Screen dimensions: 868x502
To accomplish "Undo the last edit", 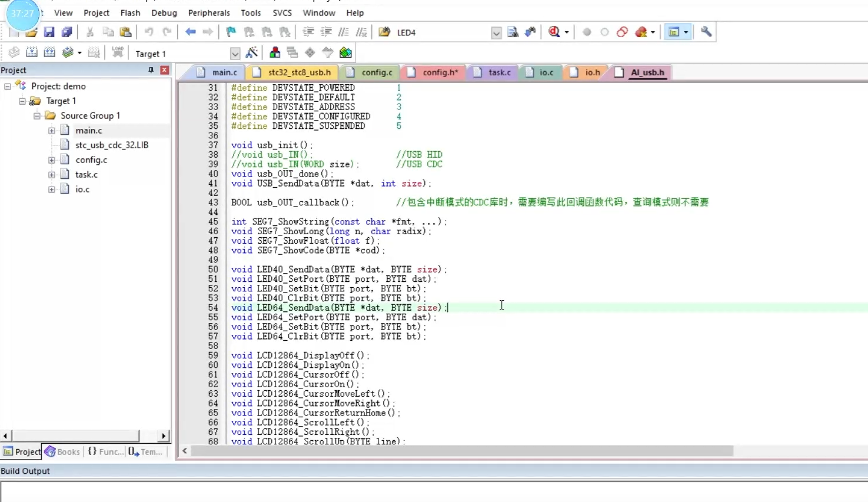I will [x=149, y=32].
